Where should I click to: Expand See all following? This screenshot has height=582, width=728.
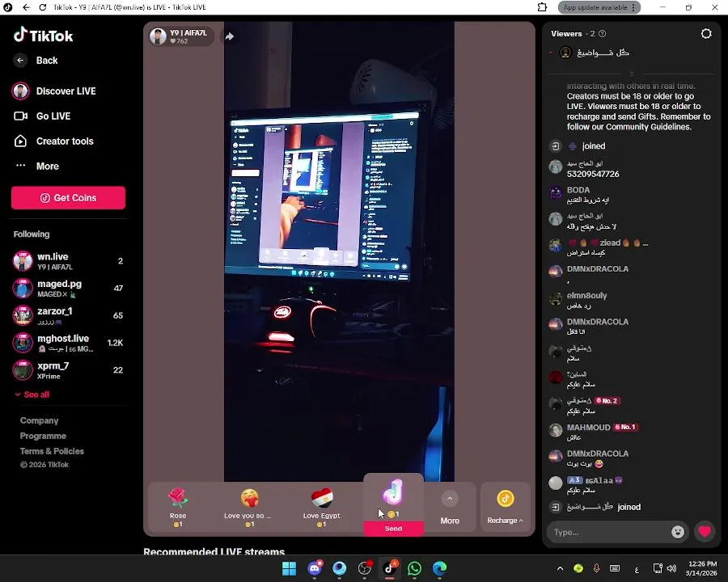(x=32, y=394)
